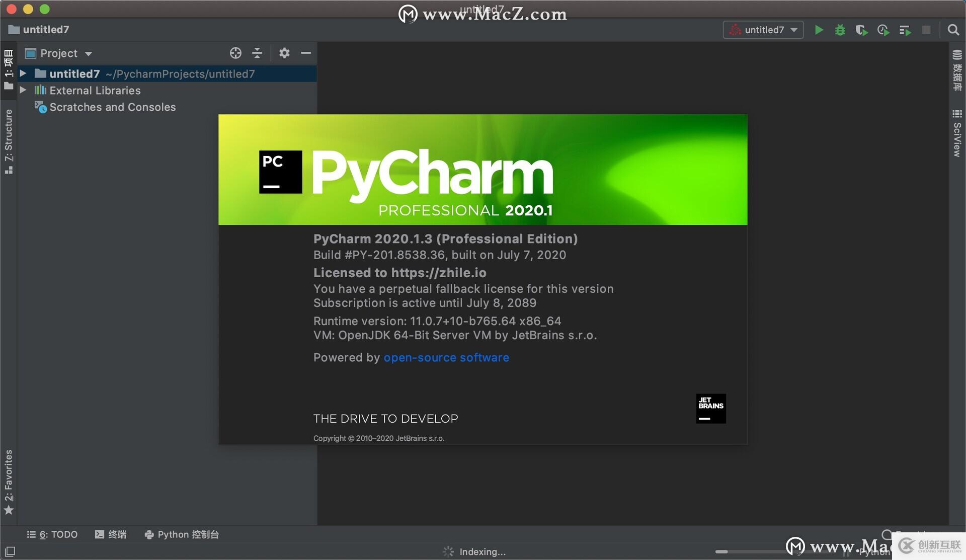Screen dimensions: 966x560
Task: Click Locate/Select Opened File target icon
Action: [x=235, y=53]
